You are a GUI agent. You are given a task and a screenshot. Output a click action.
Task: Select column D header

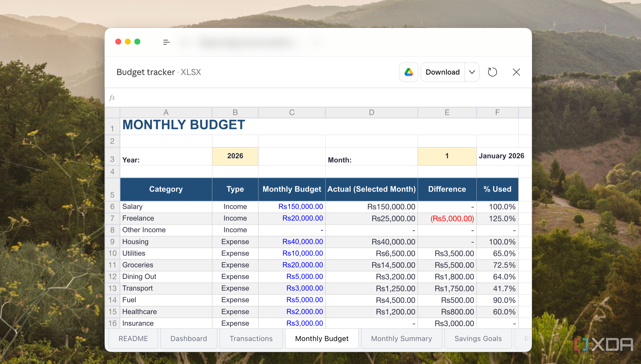click(x=371, y=112)
